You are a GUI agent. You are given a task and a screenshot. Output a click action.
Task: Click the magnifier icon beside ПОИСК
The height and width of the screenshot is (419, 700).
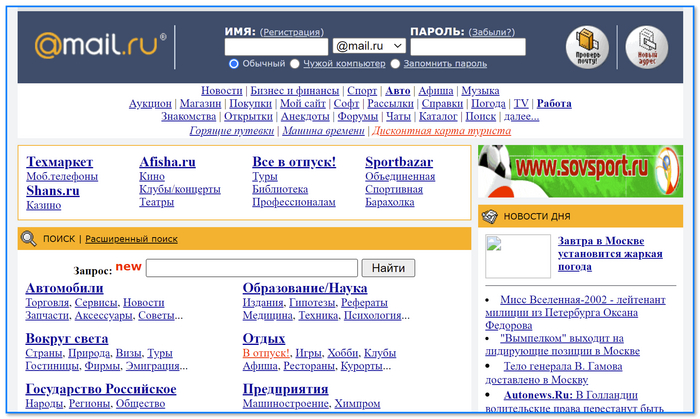click(x=29, y=238)
